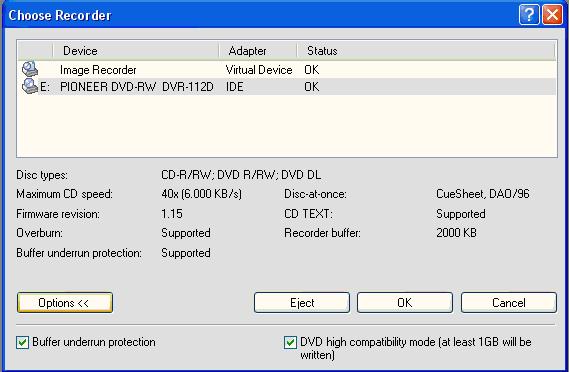This screenshot has height=372, width=569.
Task: Click the Eject button
Action: pyautogui.click(x=302, y=302)
